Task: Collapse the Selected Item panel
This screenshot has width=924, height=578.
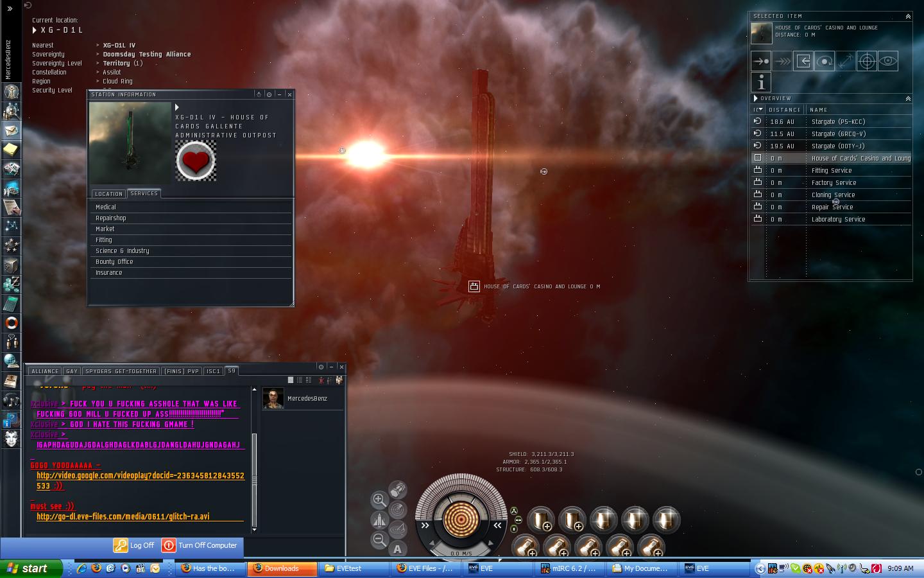Action: 908,16
